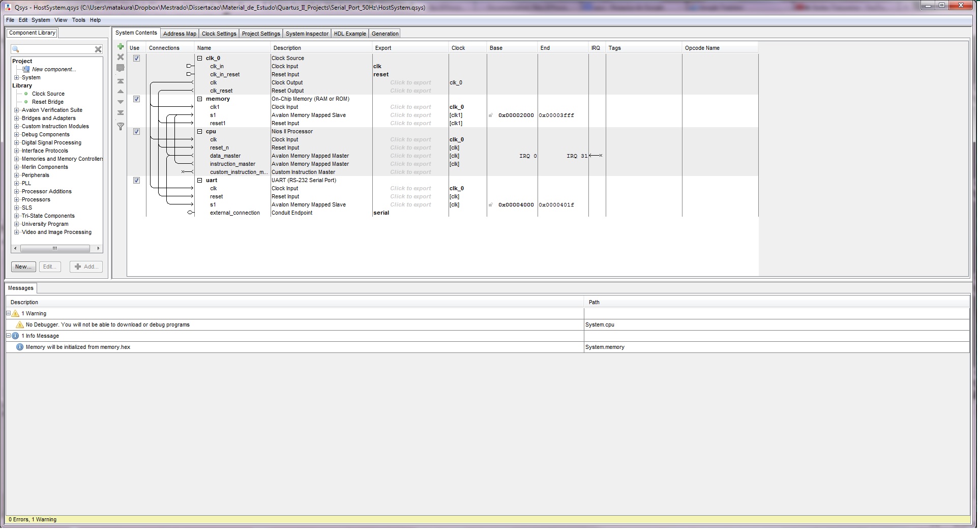
Task: Uncheck the Use checkbox for clk_0
Action: [136, 58]
